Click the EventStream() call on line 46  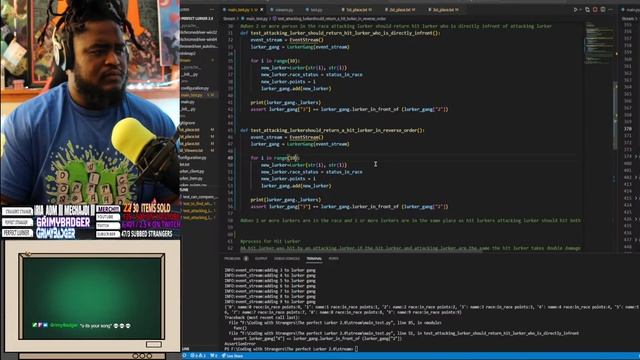pos(306,137)
